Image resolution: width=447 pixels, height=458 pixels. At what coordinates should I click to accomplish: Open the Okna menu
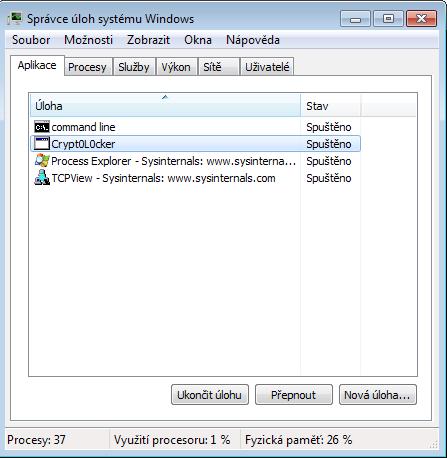(x=198, y=40)
